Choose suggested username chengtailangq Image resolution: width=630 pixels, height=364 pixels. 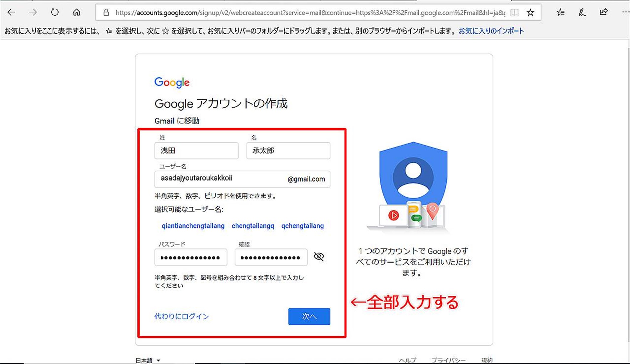(253, 226)
